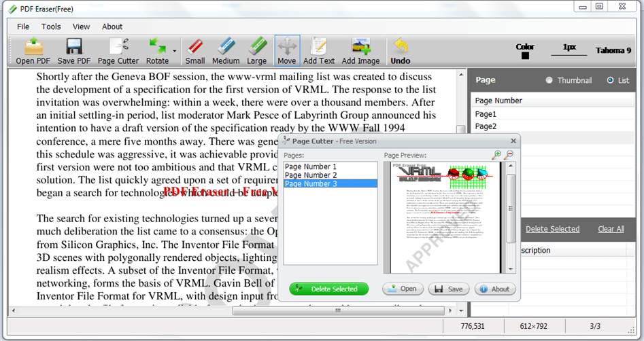
Task: Activate the Move tool
Action: [x=287, y=50]
